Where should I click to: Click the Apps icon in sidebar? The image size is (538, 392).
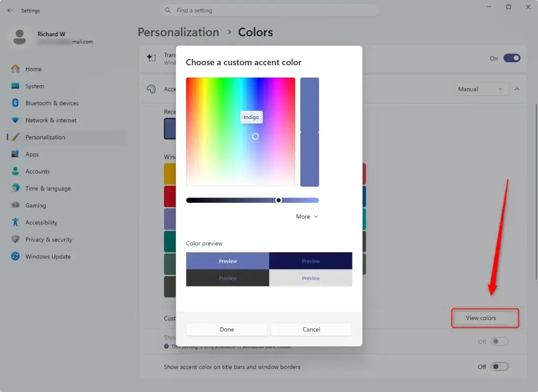coord(15,154)
